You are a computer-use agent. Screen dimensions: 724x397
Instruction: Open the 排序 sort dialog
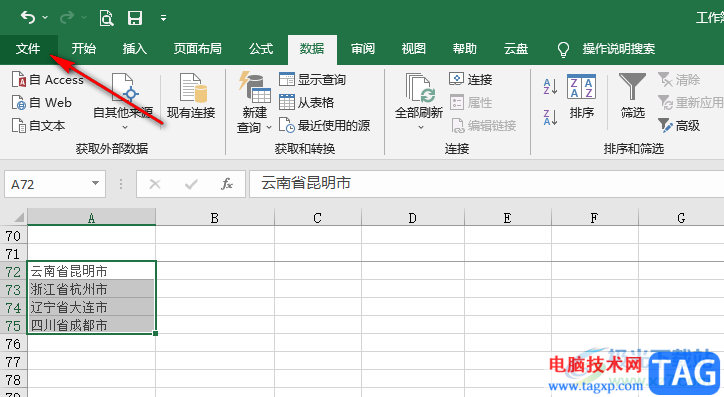click(x=581, y=96)
